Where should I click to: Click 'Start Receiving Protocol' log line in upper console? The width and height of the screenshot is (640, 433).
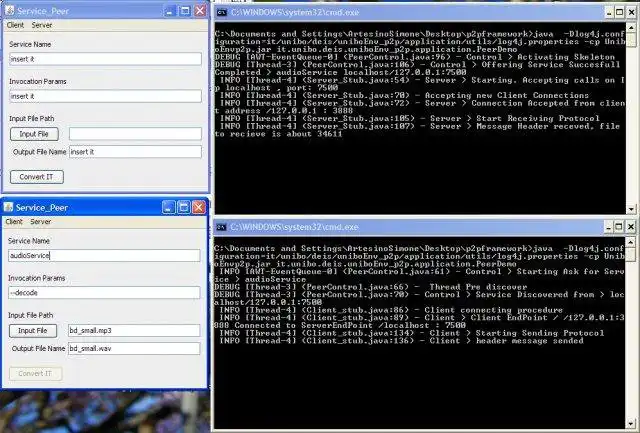tap(409, 118)
